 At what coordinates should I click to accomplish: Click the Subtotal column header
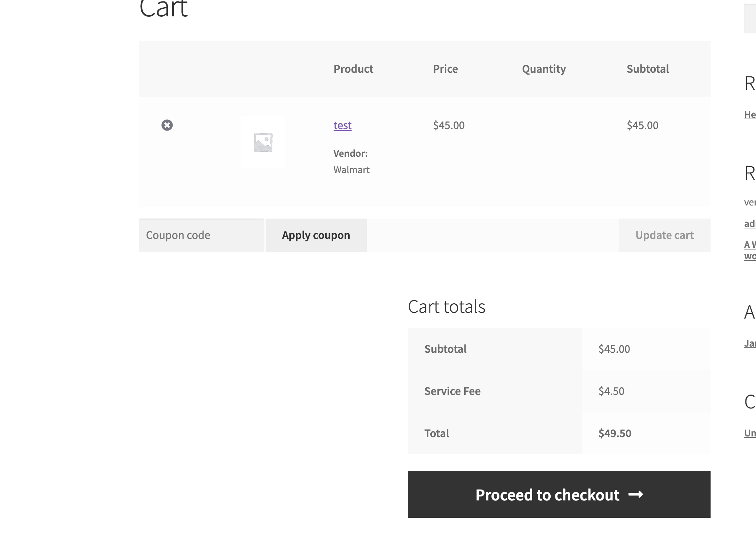pyautogui.click(x=648, y=69)
